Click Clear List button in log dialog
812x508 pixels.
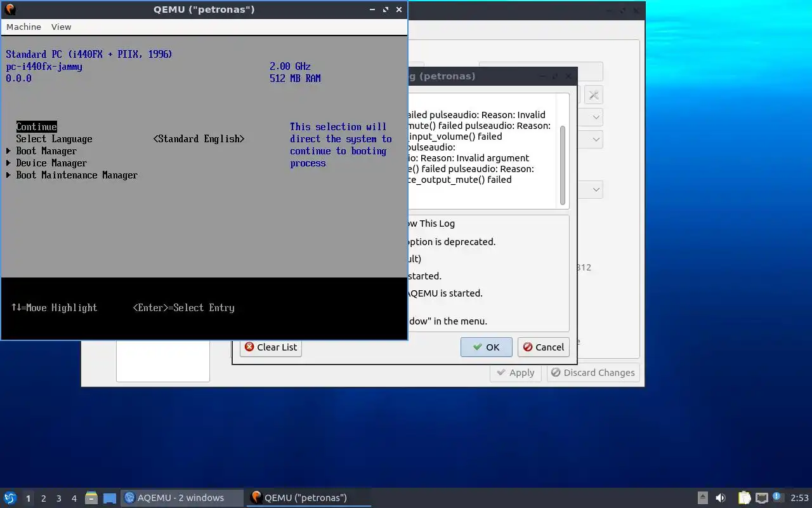pos(271,347)
